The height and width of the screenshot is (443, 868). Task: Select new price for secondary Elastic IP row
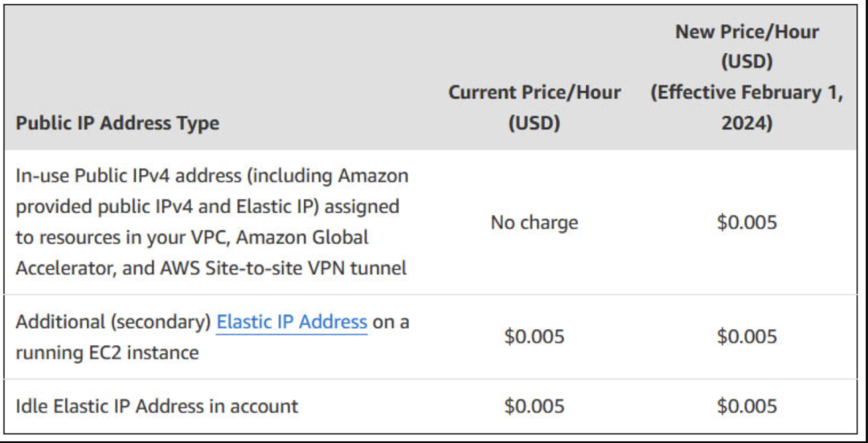[x=747, y=336]
